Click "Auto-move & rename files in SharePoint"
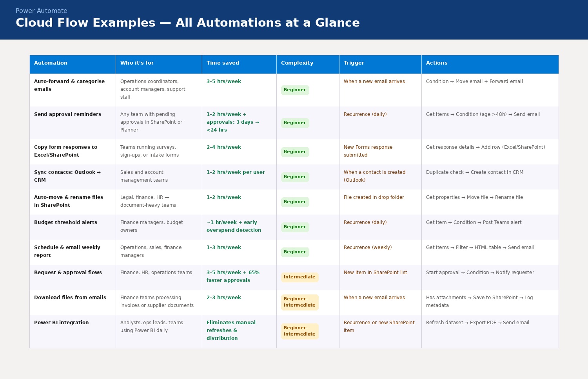 click(69, 201)
